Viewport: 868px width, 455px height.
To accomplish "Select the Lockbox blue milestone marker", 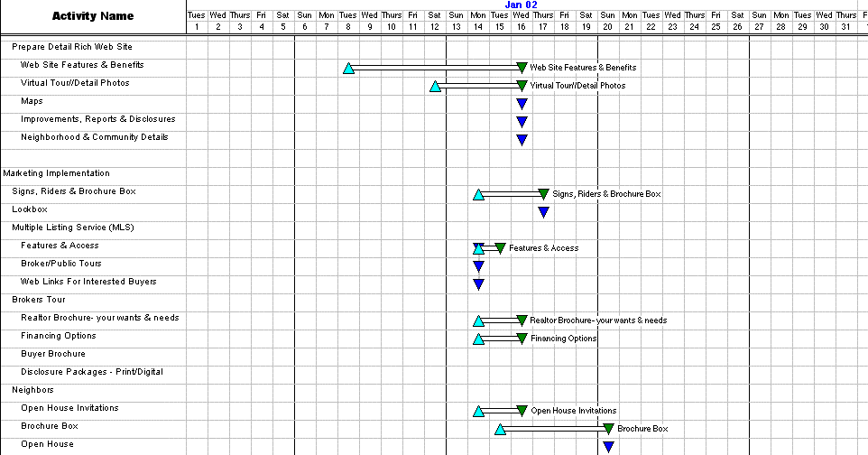I will 543,212.
